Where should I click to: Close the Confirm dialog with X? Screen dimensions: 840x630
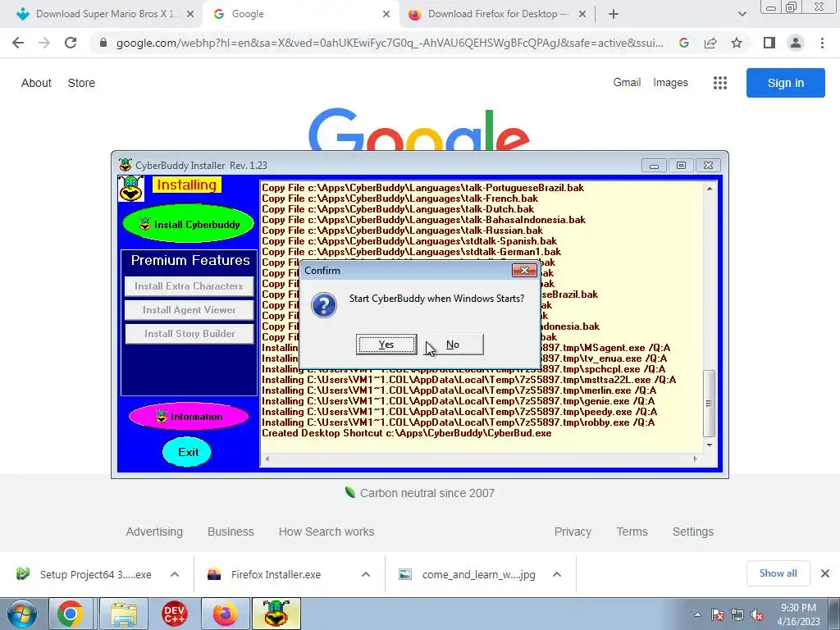[524, 271]
